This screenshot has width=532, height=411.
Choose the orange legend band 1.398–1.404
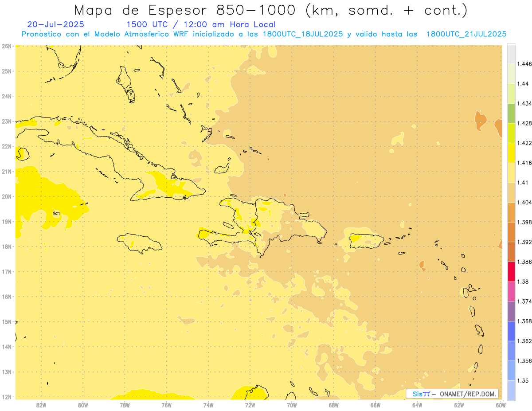pos(511,212)
